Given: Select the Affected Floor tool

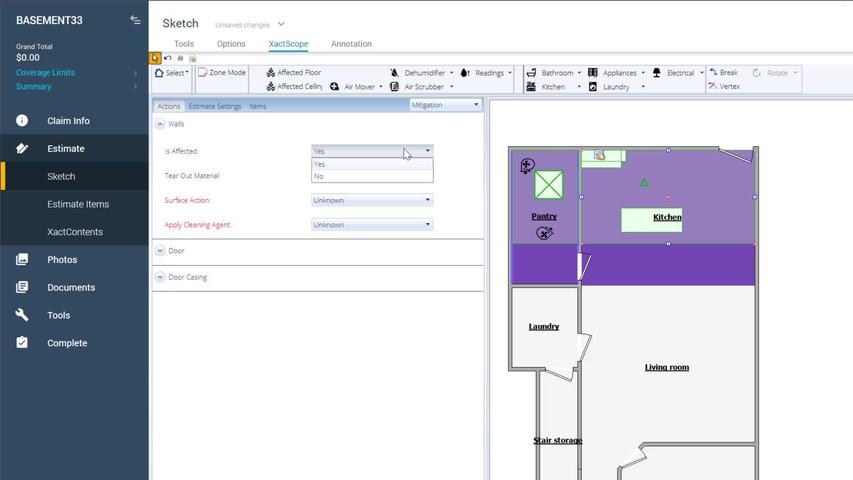Looking at the screenshot, I should click(x=293, y=72).
